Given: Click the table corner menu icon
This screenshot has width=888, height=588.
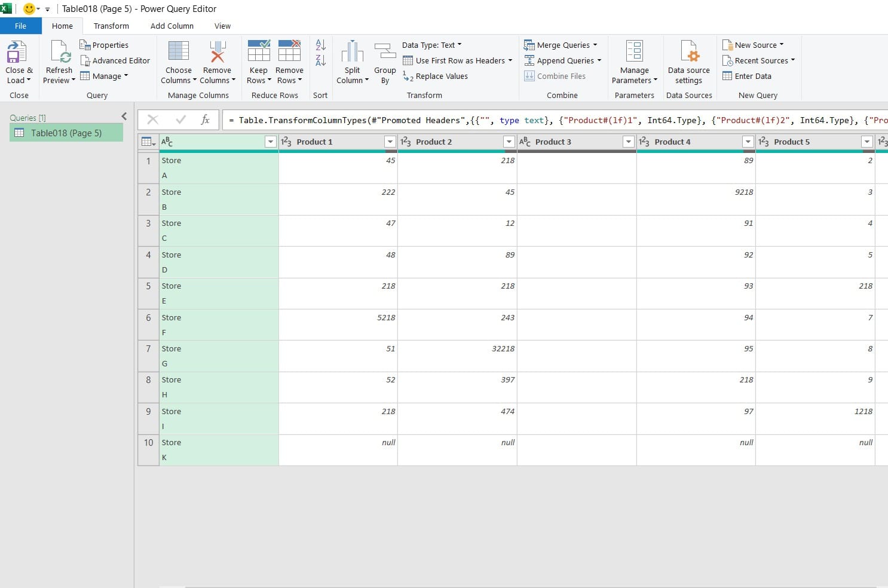Looking at the screenshot, I should pyautogui.click(x=148, y=142).
